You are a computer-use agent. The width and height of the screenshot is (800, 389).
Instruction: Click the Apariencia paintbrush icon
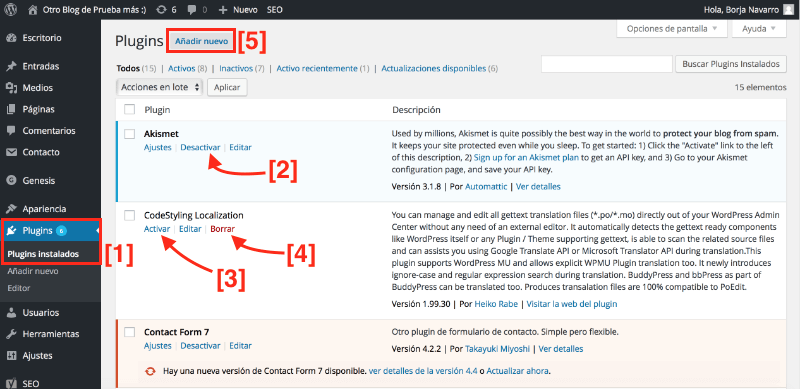point(11,209)
